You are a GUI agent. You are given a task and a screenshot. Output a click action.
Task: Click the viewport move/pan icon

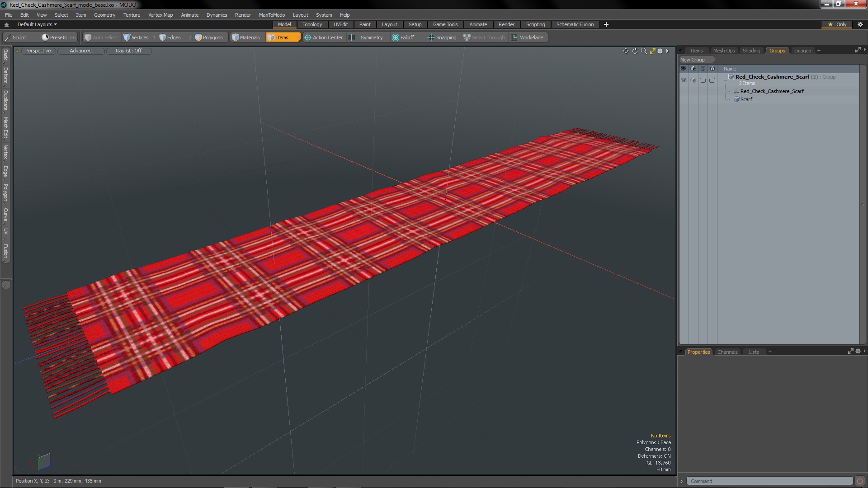point(626,51)
